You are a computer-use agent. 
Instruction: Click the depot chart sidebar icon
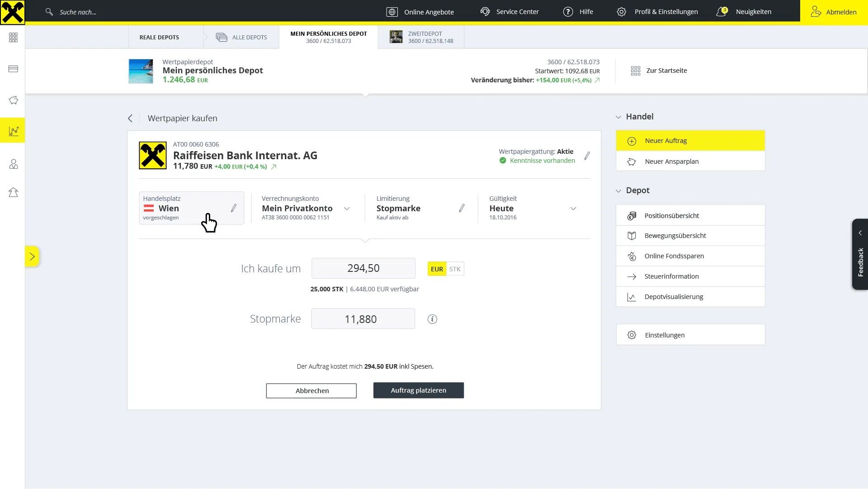[x=13, y=131]
